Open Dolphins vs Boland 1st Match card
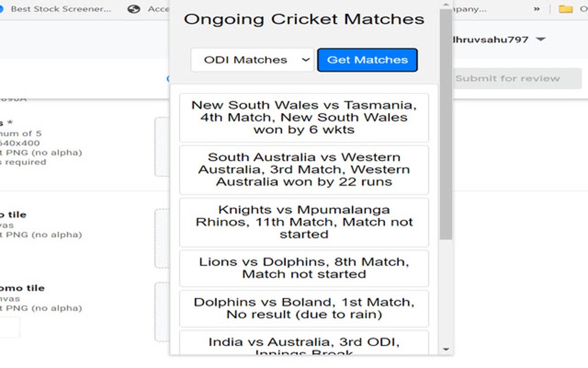The width and height of the screenshot is (588, 368). pyautogui.click(x=304, y=309)
